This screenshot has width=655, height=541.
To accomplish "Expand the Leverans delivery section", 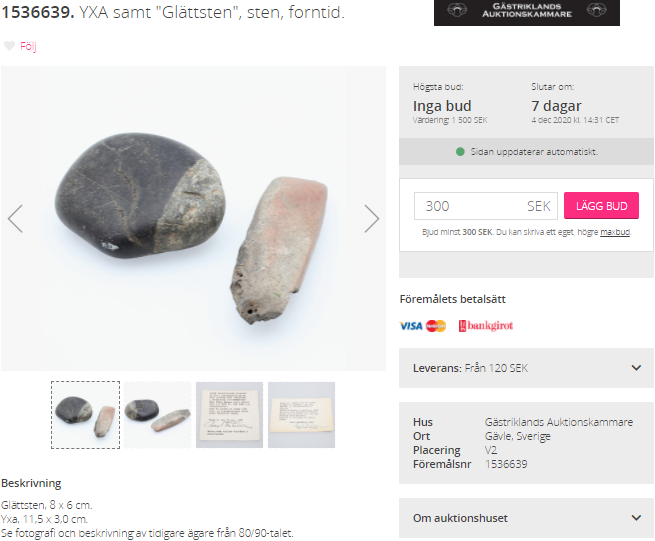I will coord(526,368).
